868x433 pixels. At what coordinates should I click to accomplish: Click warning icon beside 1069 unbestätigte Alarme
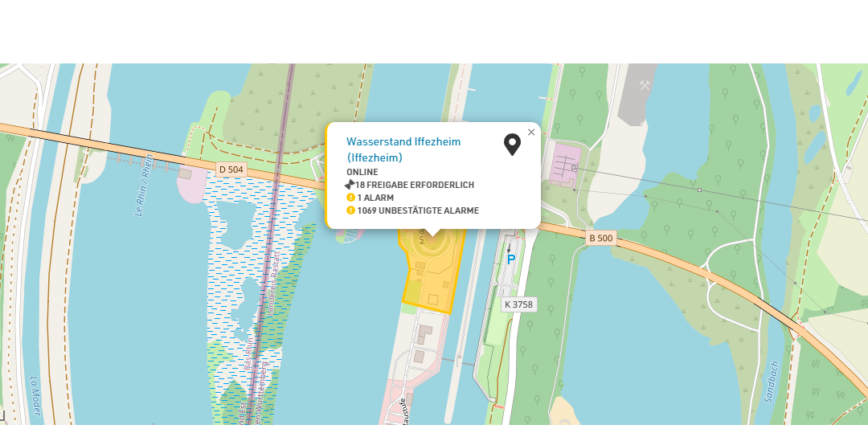coord(350,210)
